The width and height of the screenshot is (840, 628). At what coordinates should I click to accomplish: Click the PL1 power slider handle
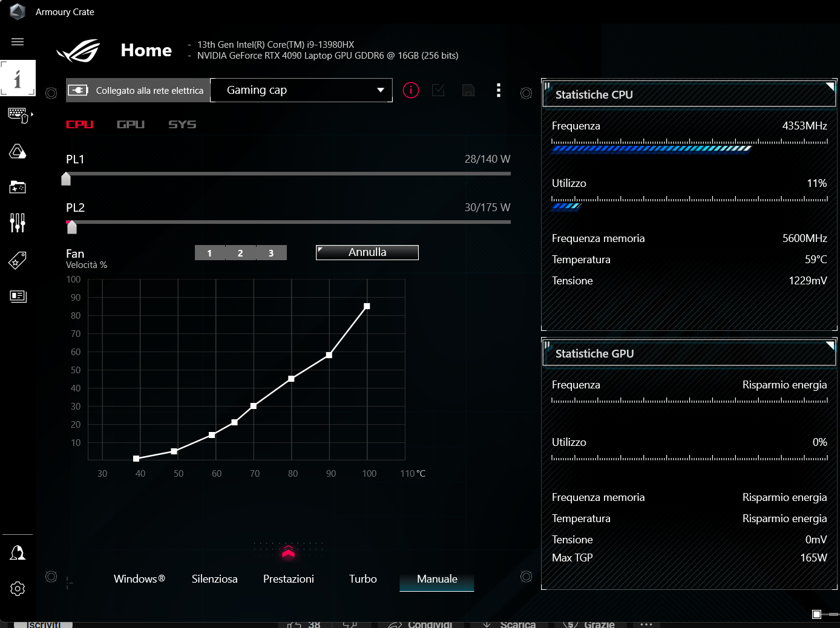tap(67, 179)
